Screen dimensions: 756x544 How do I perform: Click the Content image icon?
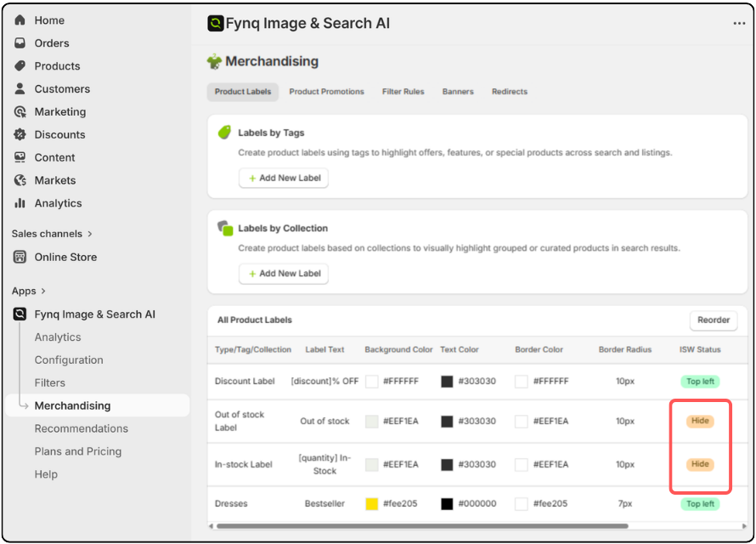20,157
